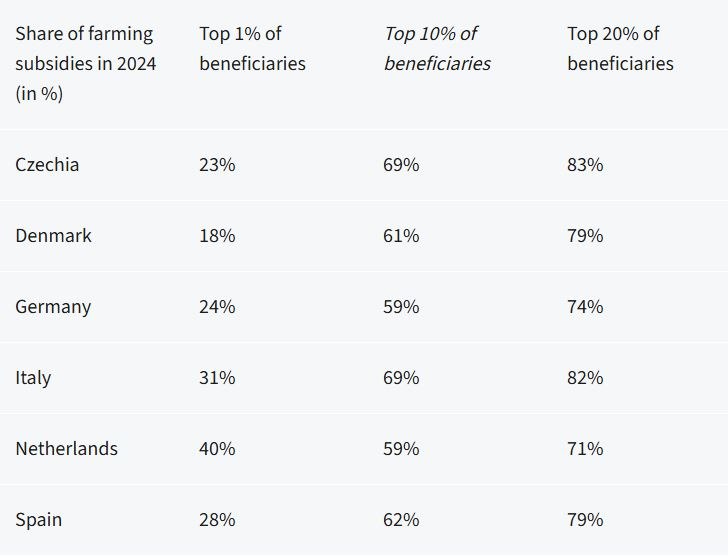This screenshot has width=728, height=558.
Task: Click the Netherlands row label
Action: [x=66, y=449]
